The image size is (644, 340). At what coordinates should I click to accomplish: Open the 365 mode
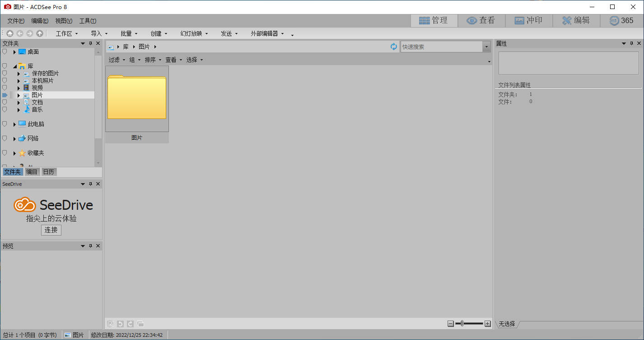622,20
